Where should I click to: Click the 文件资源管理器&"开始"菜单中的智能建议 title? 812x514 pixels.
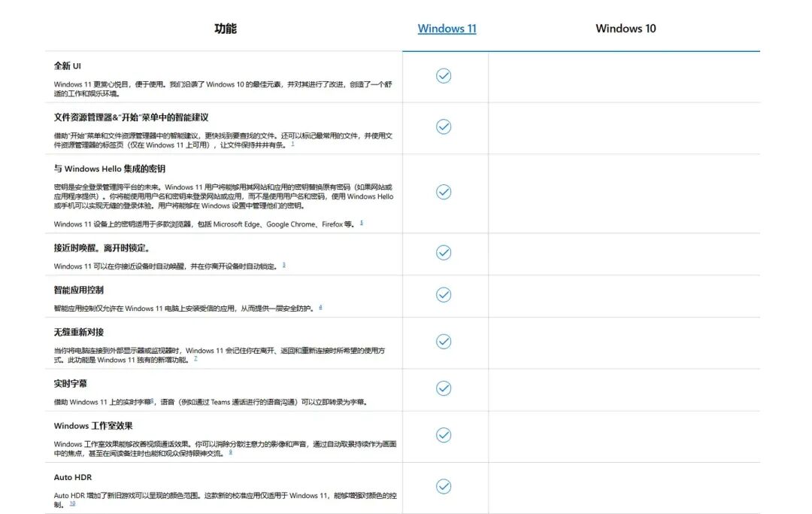[x=131, y=117]
